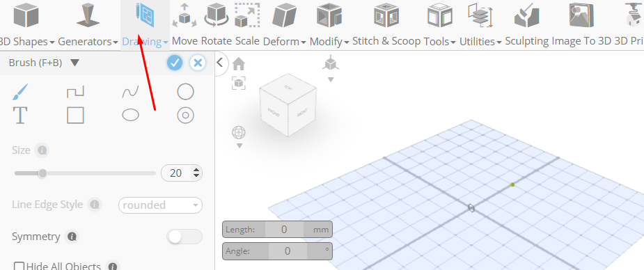Select the curve spline drawing tool

(130, 92)
